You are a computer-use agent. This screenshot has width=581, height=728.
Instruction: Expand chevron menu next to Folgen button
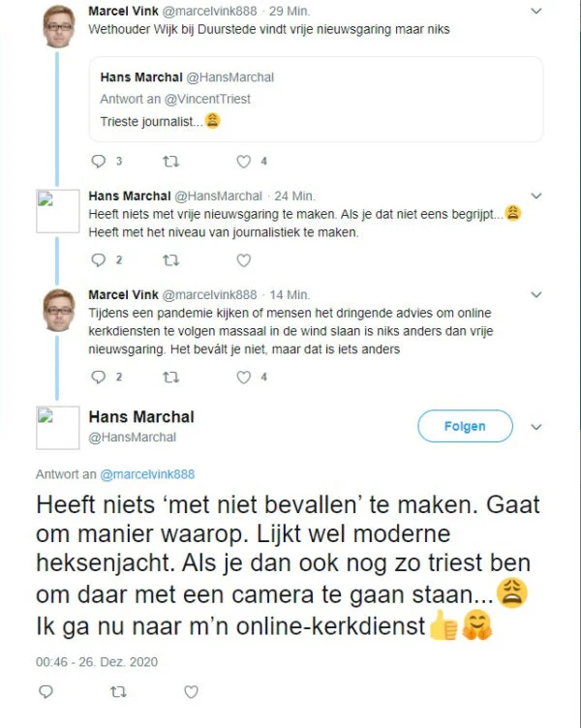pos(536,426)
